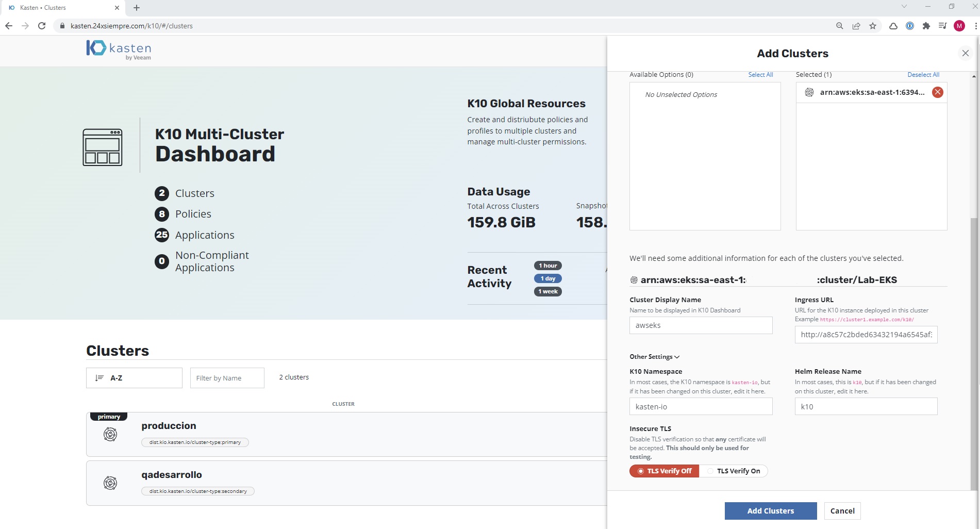Reload the page with browser refresh icon

pyautogui.click(x=42, y=26)
